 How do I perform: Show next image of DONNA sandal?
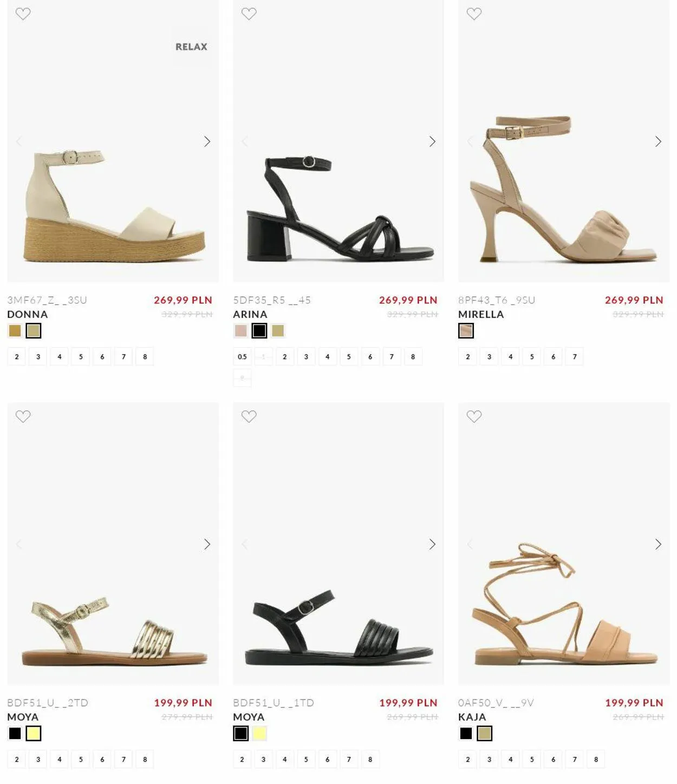[207, 141]
